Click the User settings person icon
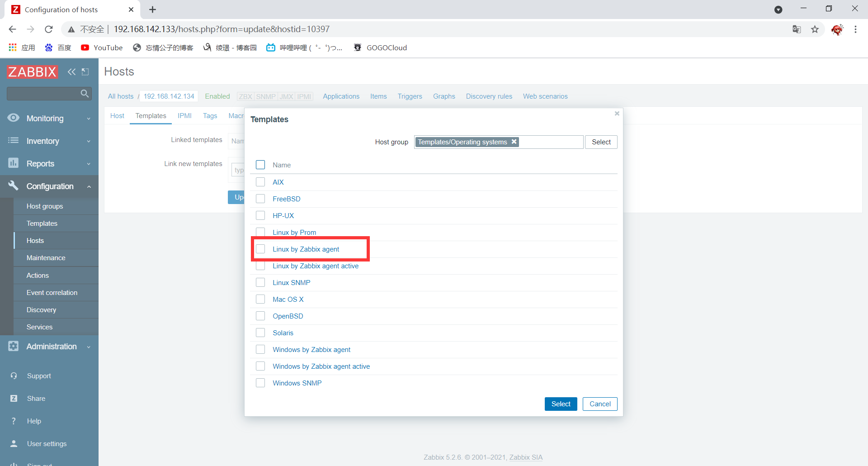This screenshot has height=466, width=868. (14, 443)
